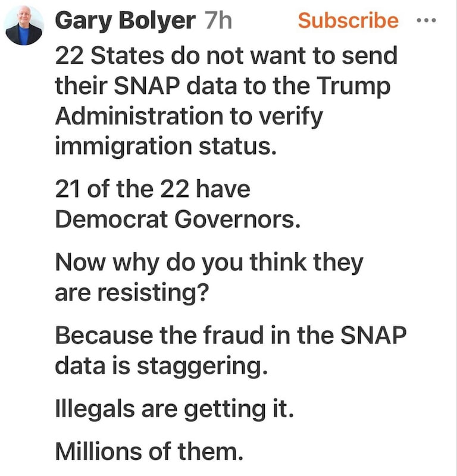Click the Gary Bolyer author name
The height and width of the screenshot is (476, 457).
point(124,21)
